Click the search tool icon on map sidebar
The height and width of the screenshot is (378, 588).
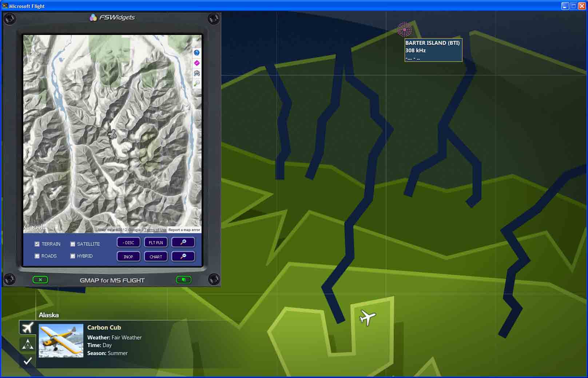click(196, 84)
